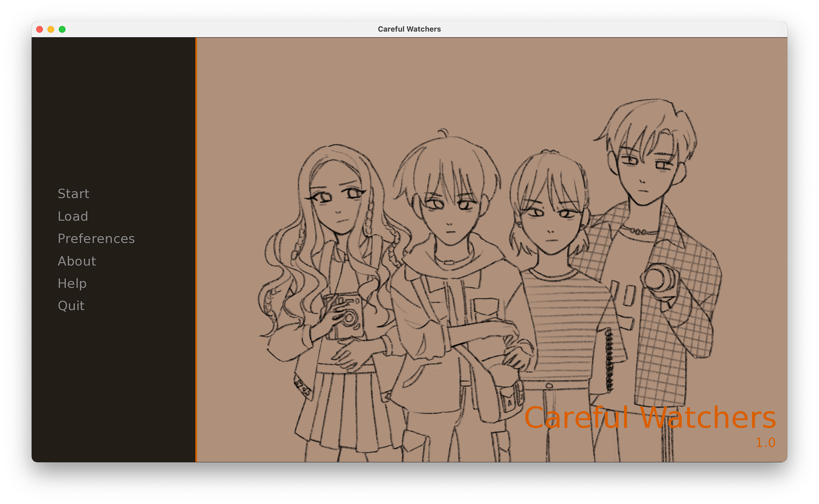819x504 pixels.
Task: Click Start to begin the game
Action: (73, 194)
